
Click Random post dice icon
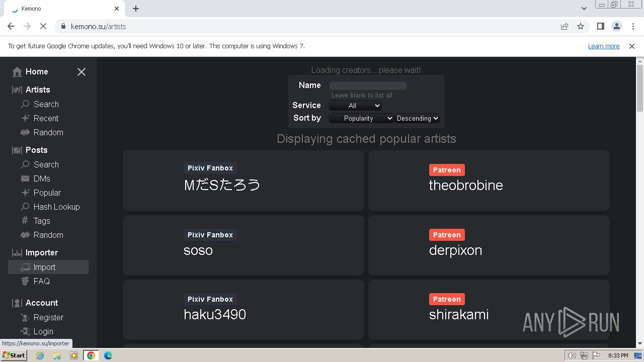click(x=25, y=235)
